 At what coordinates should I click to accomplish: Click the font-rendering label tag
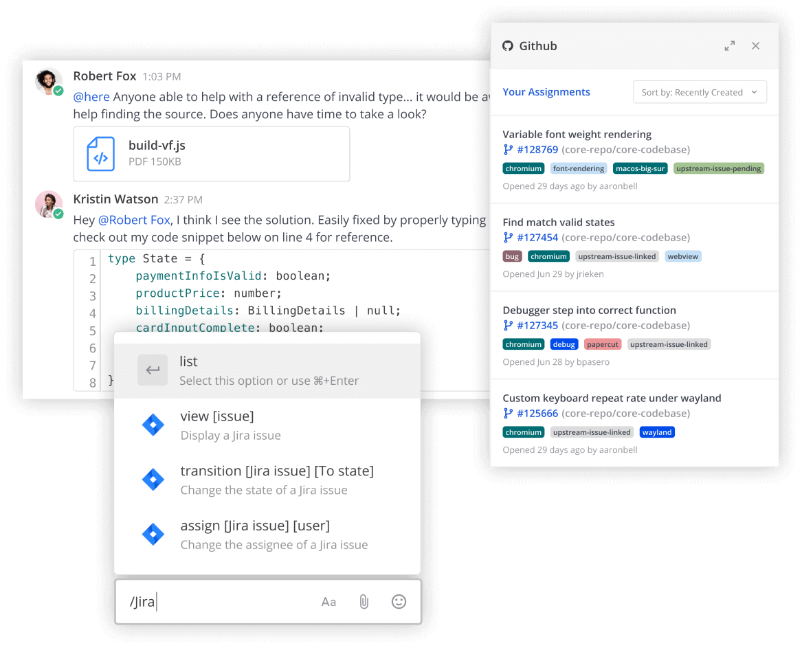[x=579, y=169]
